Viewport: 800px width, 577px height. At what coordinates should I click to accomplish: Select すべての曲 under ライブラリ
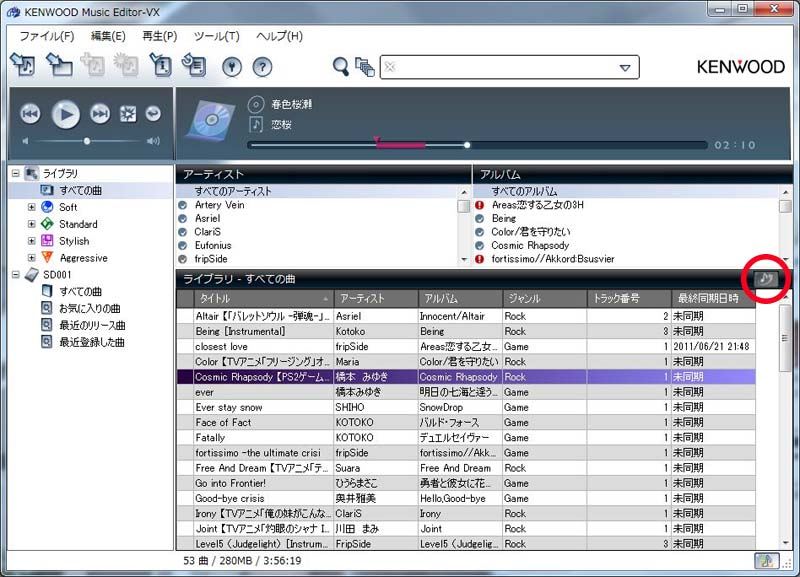80,190
